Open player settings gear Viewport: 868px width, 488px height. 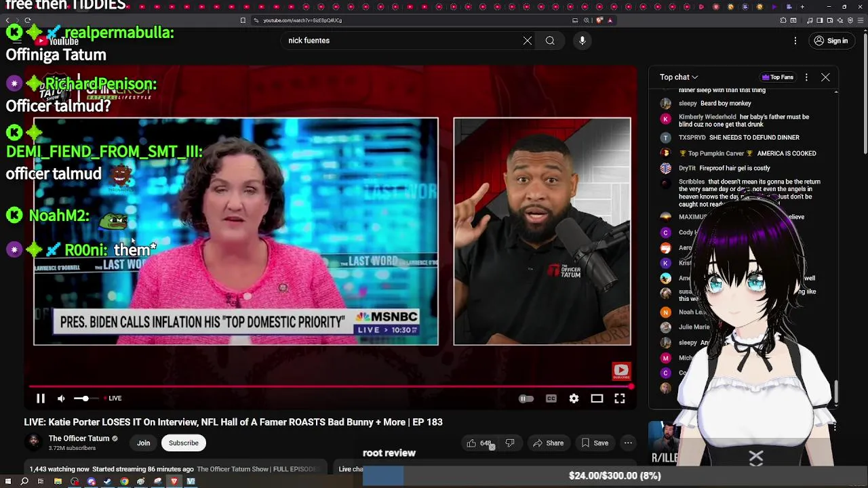click(574, 399)
